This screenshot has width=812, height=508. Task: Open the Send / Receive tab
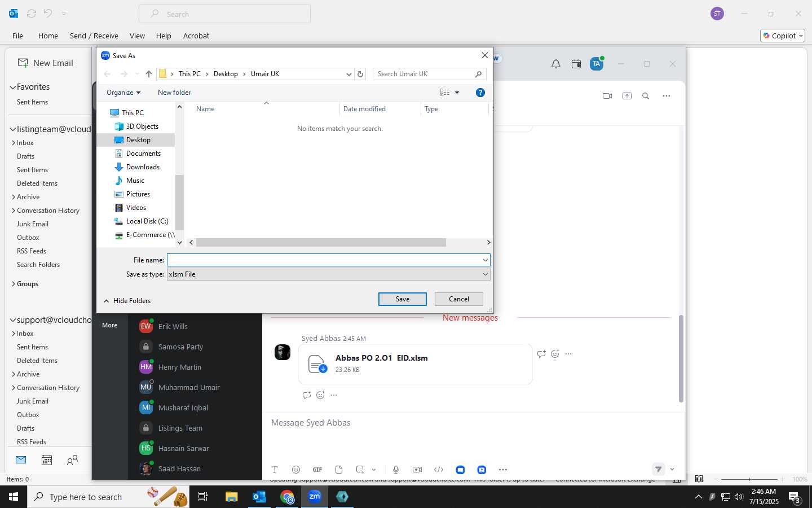click(x=94, y=36)
